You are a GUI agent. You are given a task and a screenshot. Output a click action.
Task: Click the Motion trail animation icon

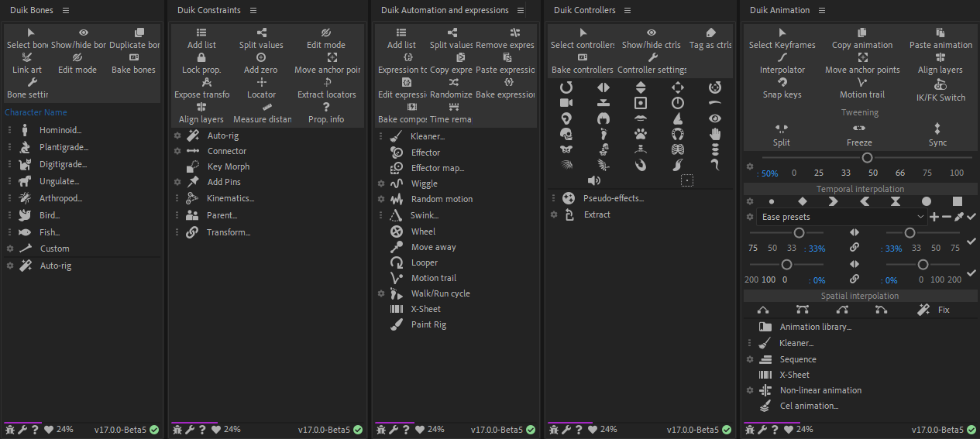[x=862, y=82]
